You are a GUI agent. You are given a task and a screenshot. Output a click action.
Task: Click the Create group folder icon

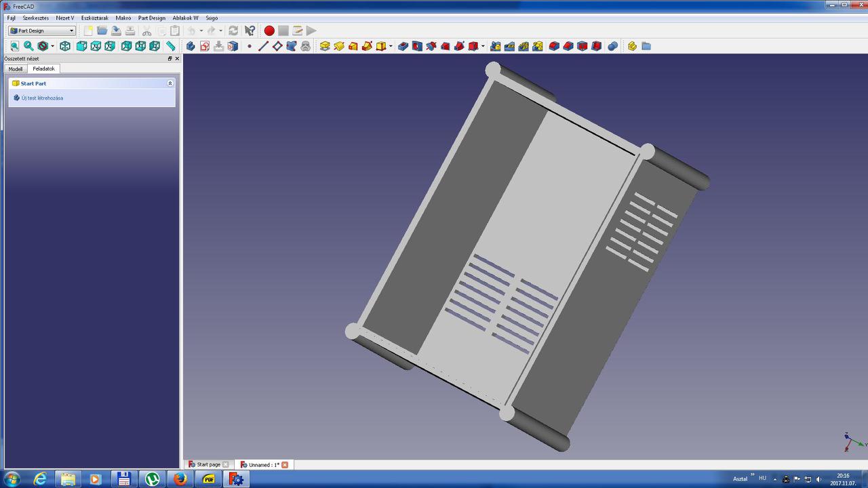[x=646, y=46]
